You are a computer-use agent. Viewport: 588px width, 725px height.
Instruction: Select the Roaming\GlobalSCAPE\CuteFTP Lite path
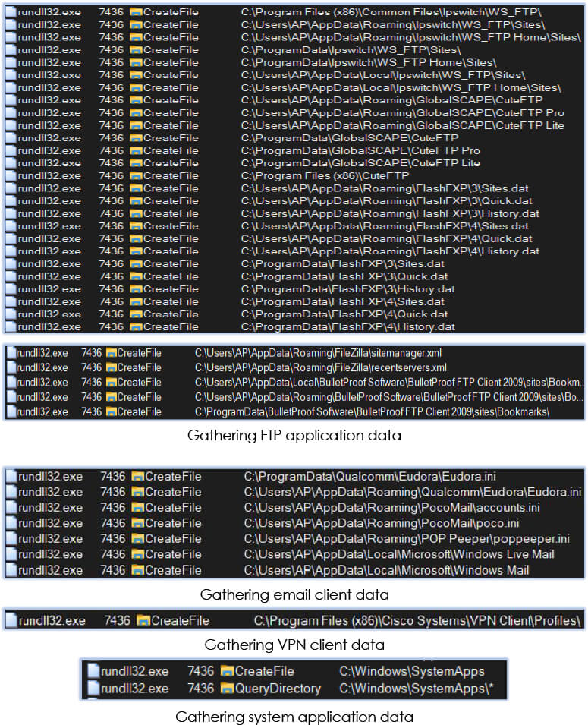coord(403,126)
